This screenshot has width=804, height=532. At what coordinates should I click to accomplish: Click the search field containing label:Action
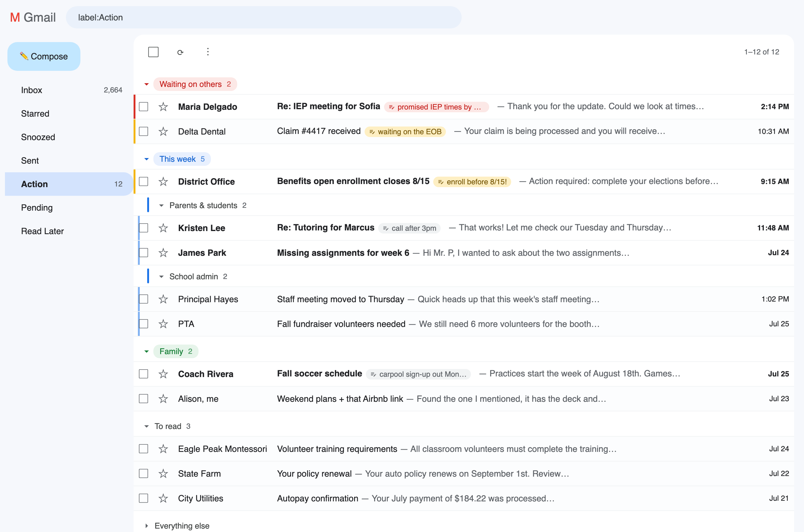[x=263, y=18]
